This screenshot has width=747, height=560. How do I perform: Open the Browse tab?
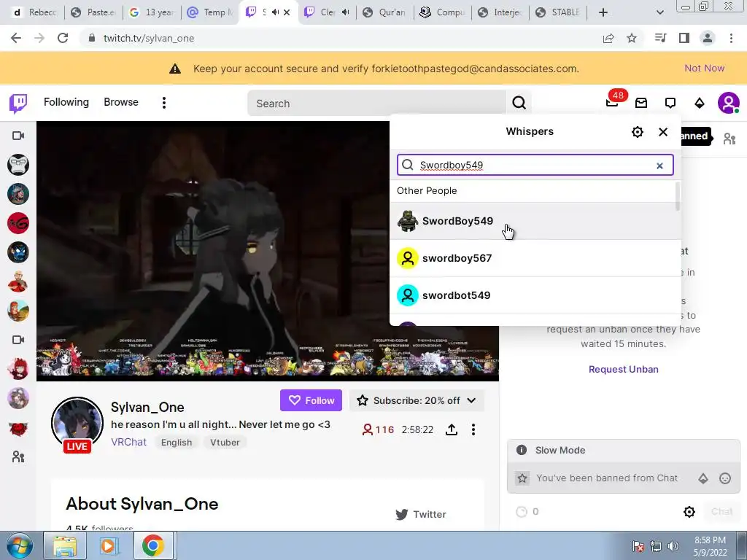[121, 102]
